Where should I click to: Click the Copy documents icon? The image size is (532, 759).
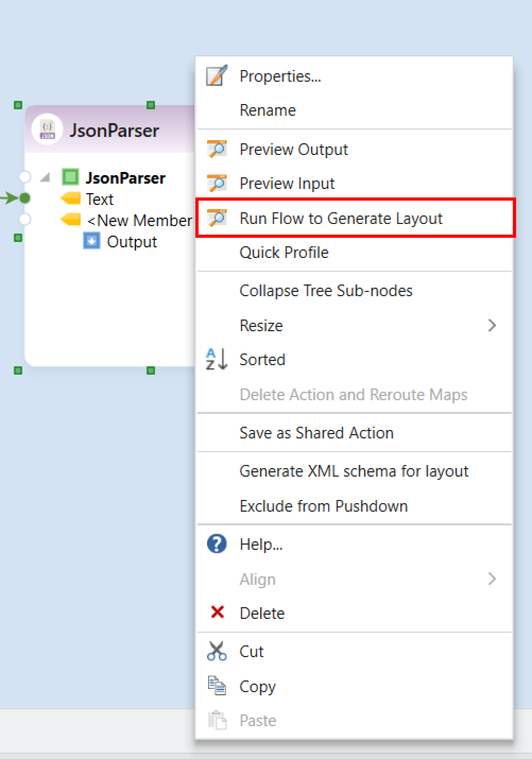217,686
